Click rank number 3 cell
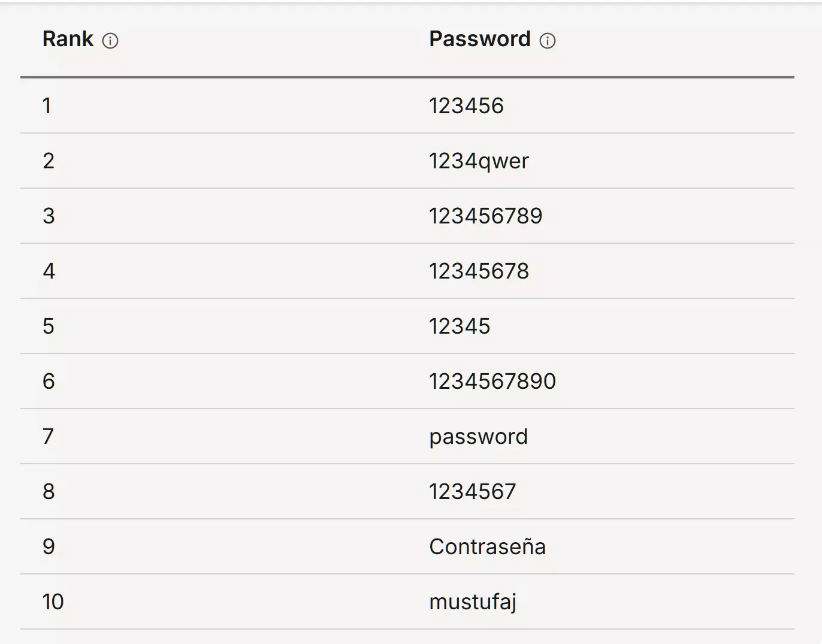 (x=49, y=216)
